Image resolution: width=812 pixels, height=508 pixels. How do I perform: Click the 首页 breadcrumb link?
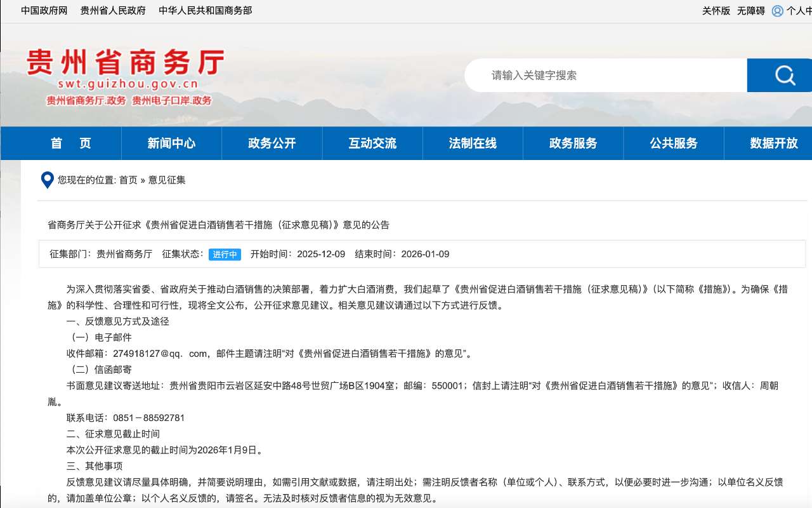[x=128, y=180]
